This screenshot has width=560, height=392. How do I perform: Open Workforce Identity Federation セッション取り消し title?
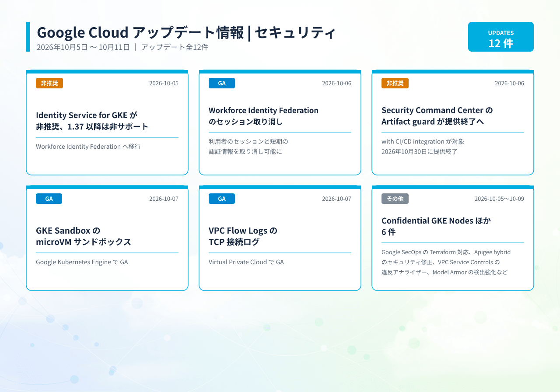[x=263, y=116]
